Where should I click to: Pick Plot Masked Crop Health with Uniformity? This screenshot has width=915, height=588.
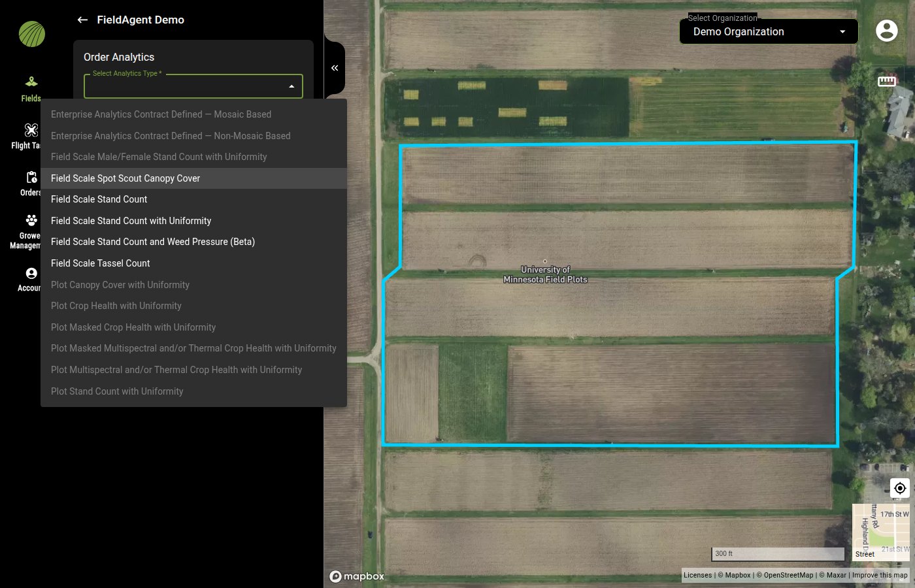coord(193,327)
